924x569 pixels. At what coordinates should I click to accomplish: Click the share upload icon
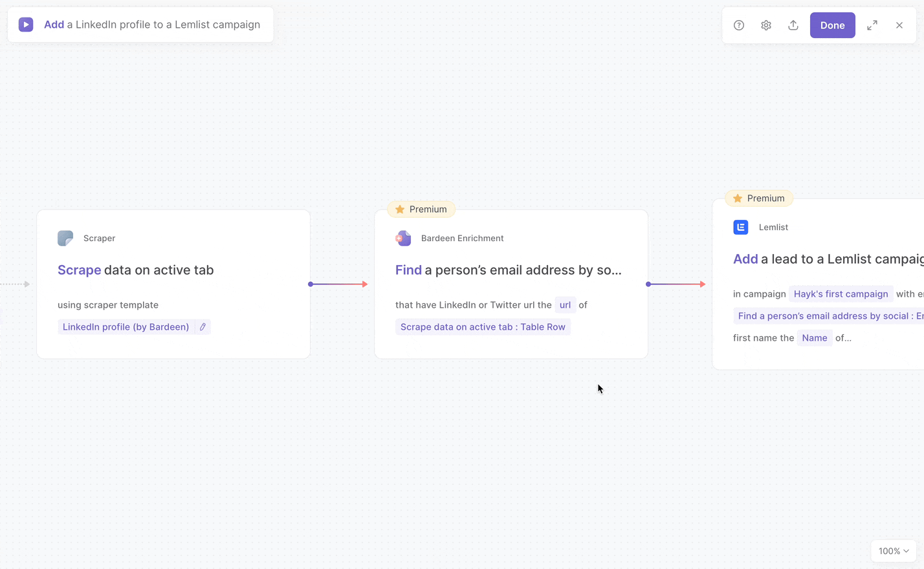pyautogui.click(x=793, y=25)
